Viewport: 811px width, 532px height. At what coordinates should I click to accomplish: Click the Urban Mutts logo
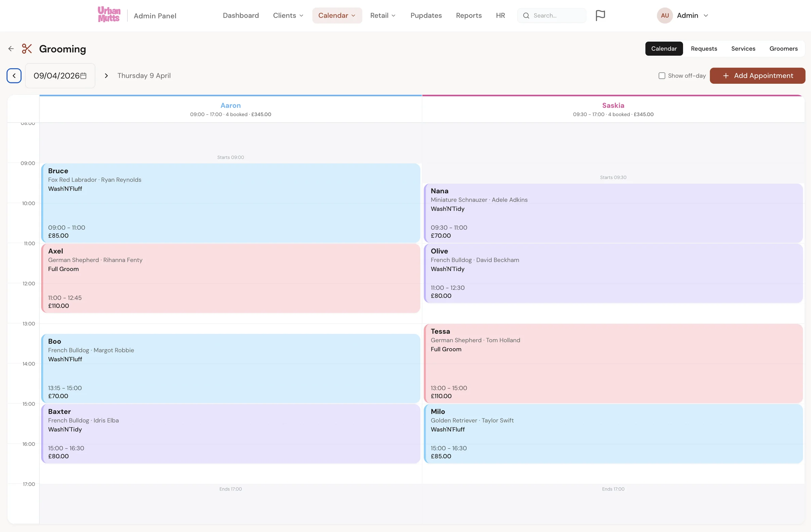point(109,15)
